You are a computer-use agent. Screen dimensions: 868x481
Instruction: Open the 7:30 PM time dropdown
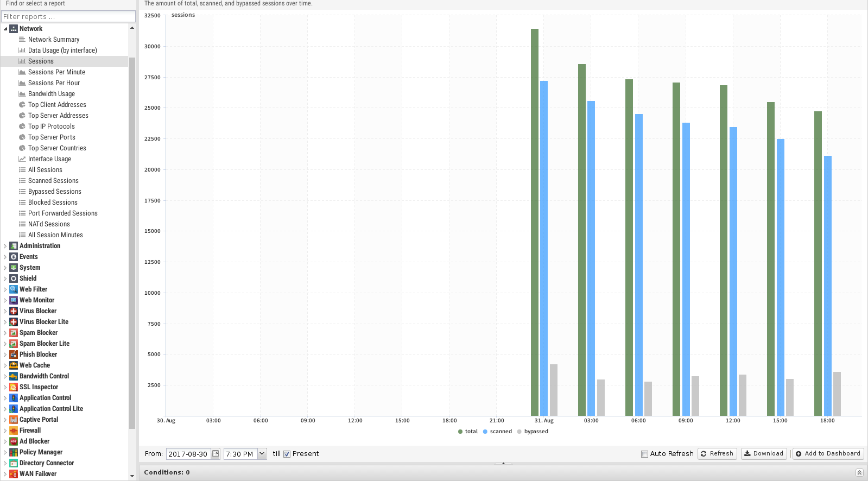tap(262, 454)
